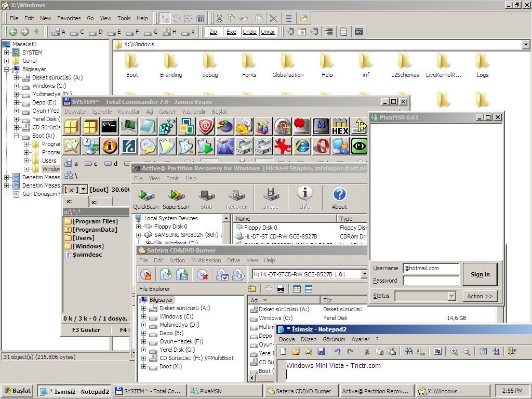Screen dimensions: 532x399
Task: Expand Depo (E:) in Sateira File Explorer tree
Action: [x=144, y=333]
